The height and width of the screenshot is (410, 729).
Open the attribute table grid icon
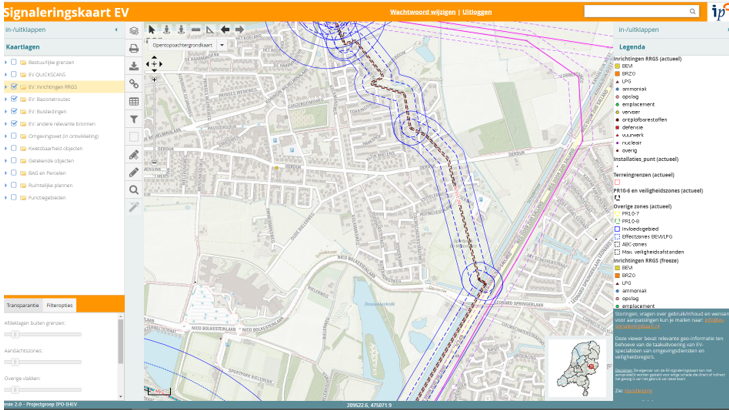[134, 101]
